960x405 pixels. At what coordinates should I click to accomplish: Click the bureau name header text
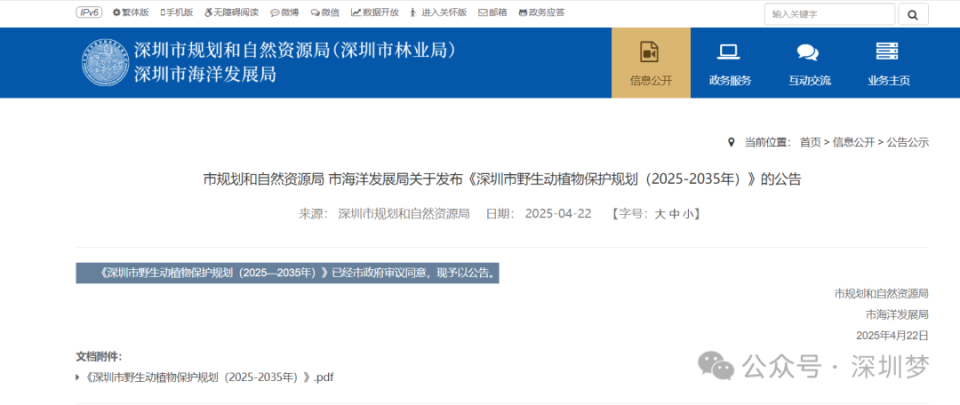click(295, 62)
